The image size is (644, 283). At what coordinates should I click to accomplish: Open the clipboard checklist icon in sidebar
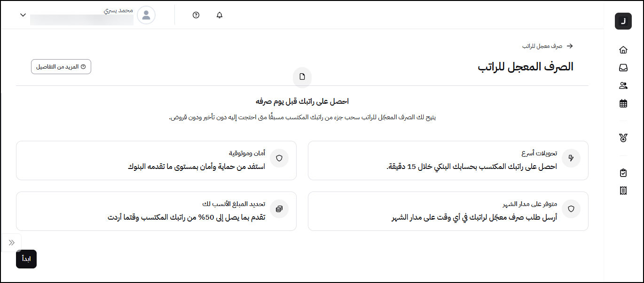click(623, 173)
